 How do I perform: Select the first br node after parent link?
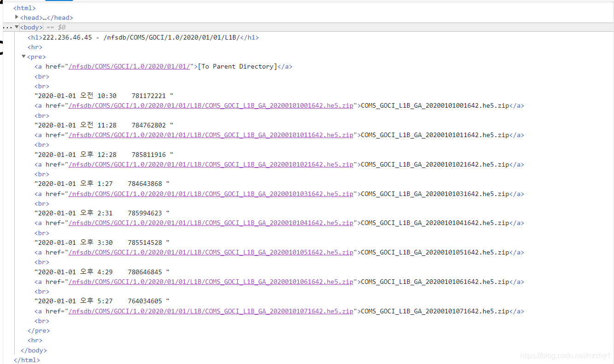[x=42, y=76]
